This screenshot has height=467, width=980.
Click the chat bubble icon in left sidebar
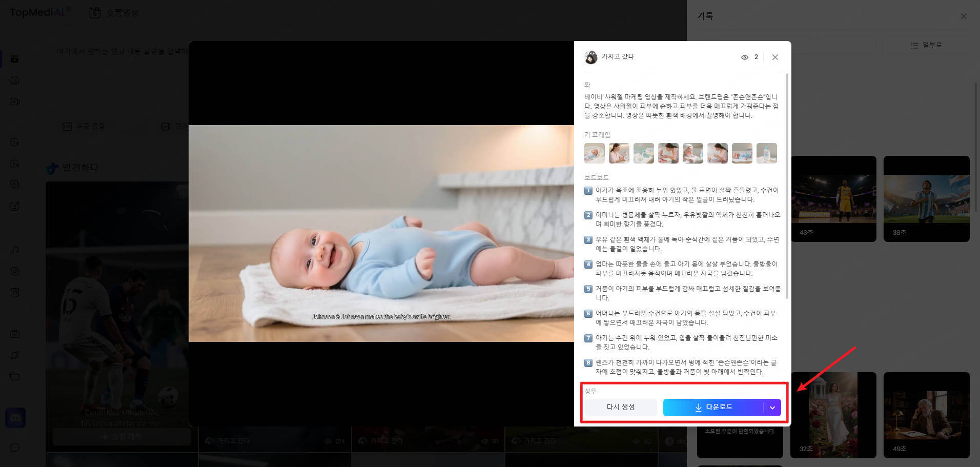click(15, 448)
